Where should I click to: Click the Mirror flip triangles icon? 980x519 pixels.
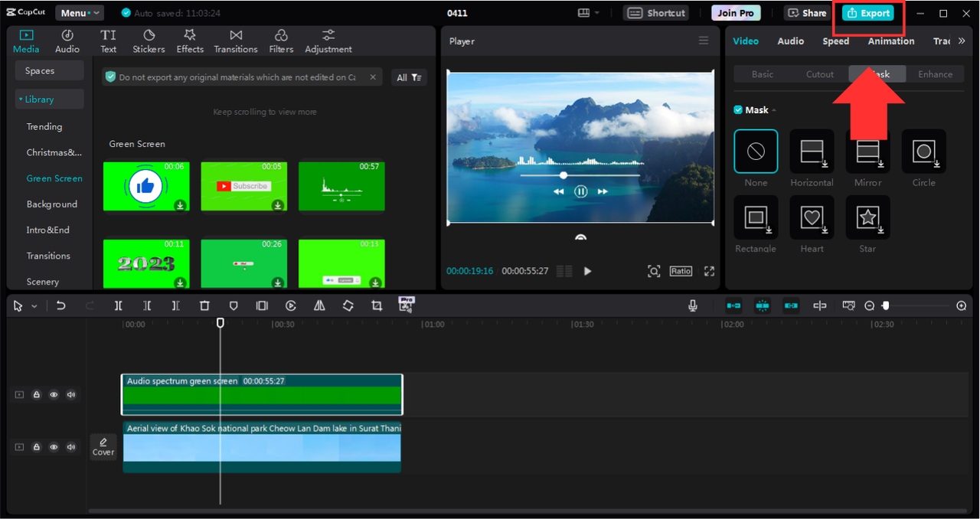319,305
